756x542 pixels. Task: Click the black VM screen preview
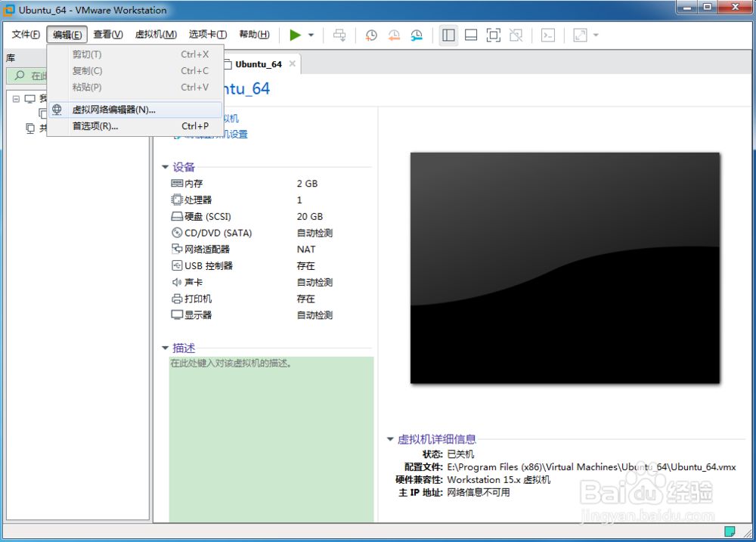(x=565, y=268)
